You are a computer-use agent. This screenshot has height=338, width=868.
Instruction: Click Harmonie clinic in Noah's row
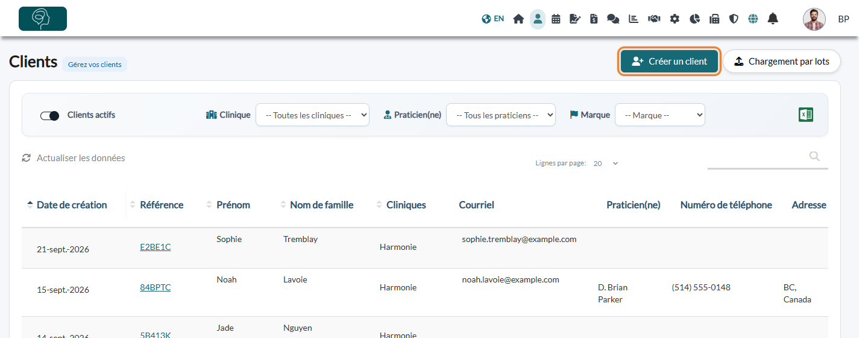398,287
